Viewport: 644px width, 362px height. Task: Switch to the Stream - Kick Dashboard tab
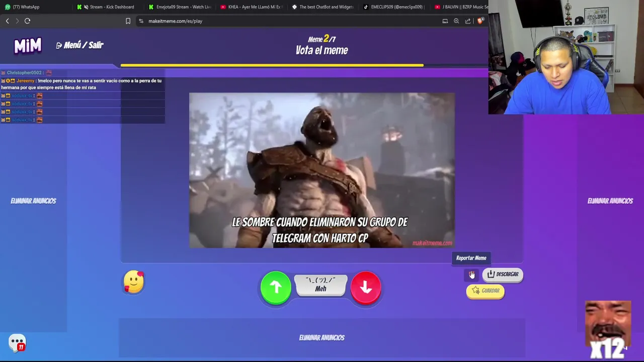pyautogui.click(x=108, y=7)
